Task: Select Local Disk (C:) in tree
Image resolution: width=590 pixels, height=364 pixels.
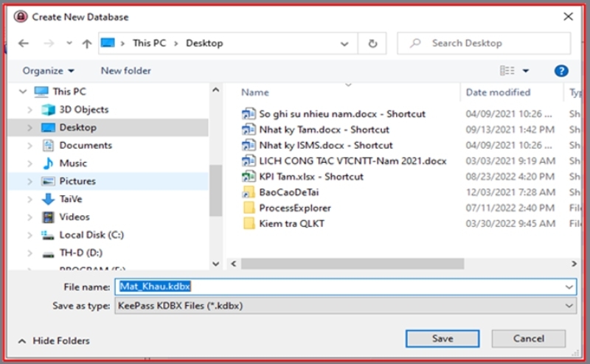Action: click(x=91, y=235)
